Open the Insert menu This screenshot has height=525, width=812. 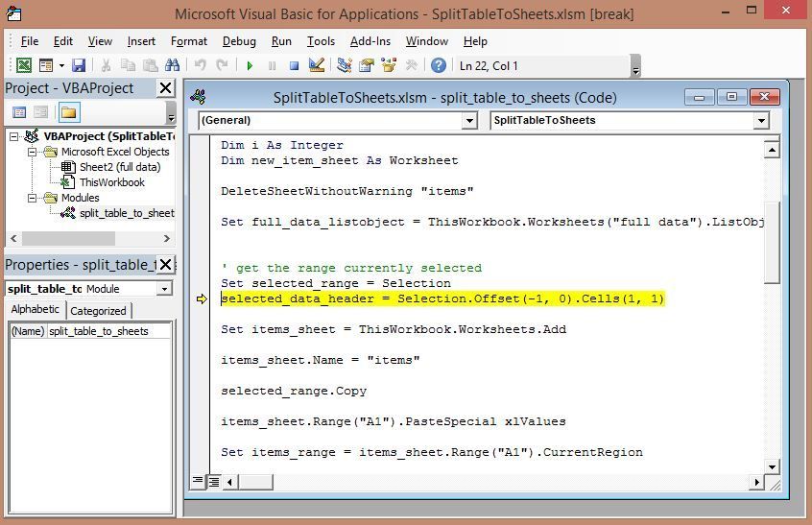coord(141,41)
